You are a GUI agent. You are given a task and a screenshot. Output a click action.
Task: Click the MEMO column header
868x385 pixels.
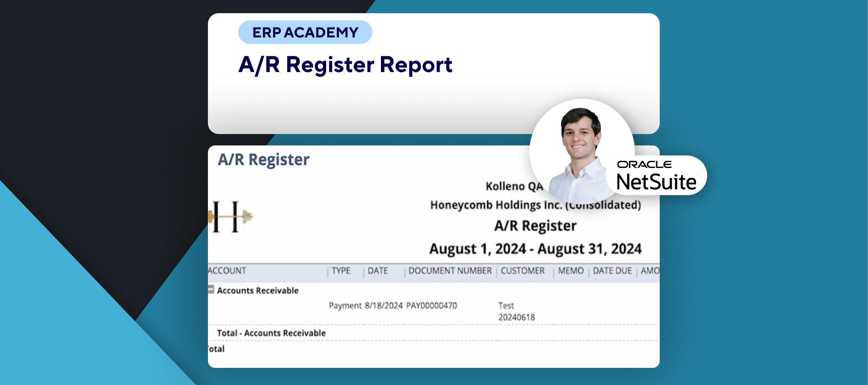tap(571, 271)
